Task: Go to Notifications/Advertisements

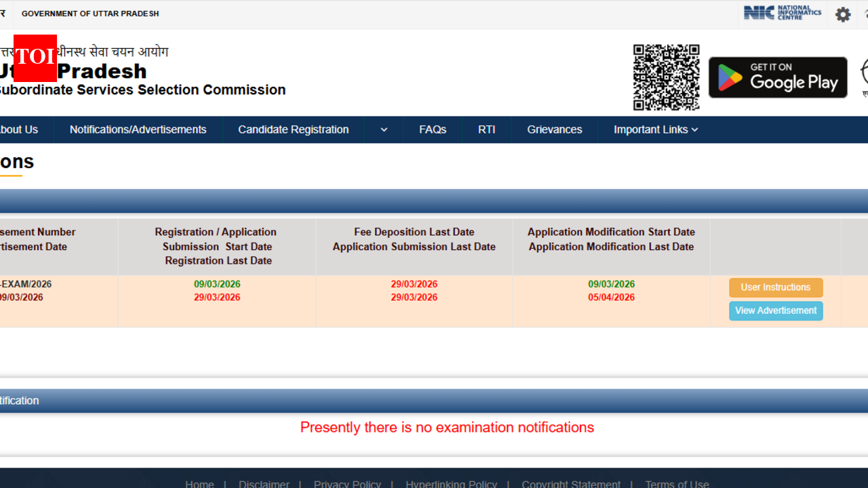Action: click(138, 129)
